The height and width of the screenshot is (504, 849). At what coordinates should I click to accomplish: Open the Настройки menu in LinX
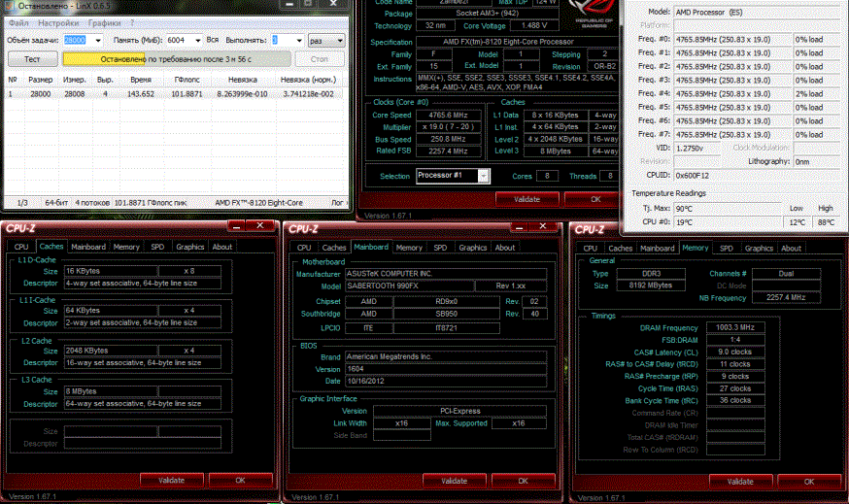[x=58, y=23]
